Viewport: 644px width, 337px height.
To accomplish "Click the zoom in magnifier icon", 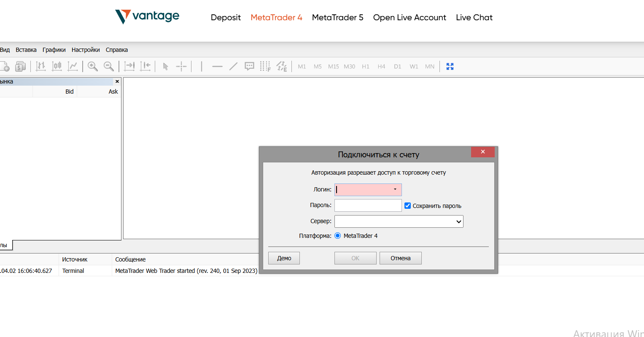I will (x=93, y=66).
